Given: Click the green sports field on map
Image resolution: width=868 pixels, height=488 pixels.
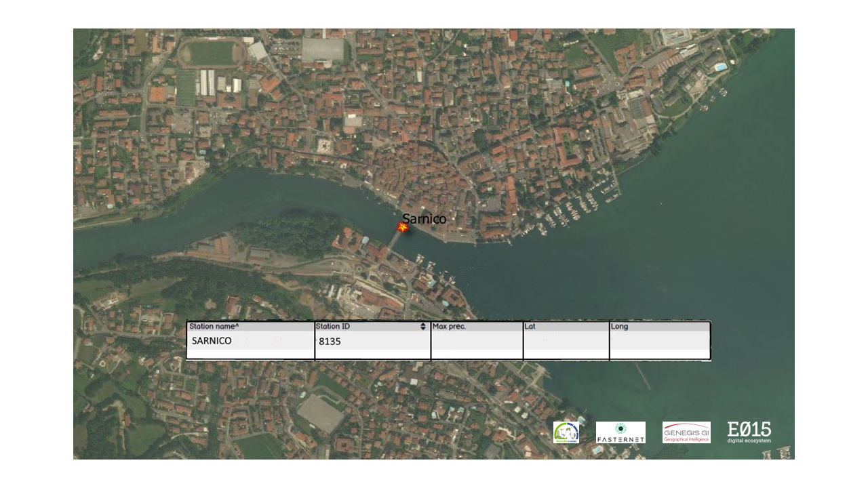Looking at the screenshot, I should 211,53.
